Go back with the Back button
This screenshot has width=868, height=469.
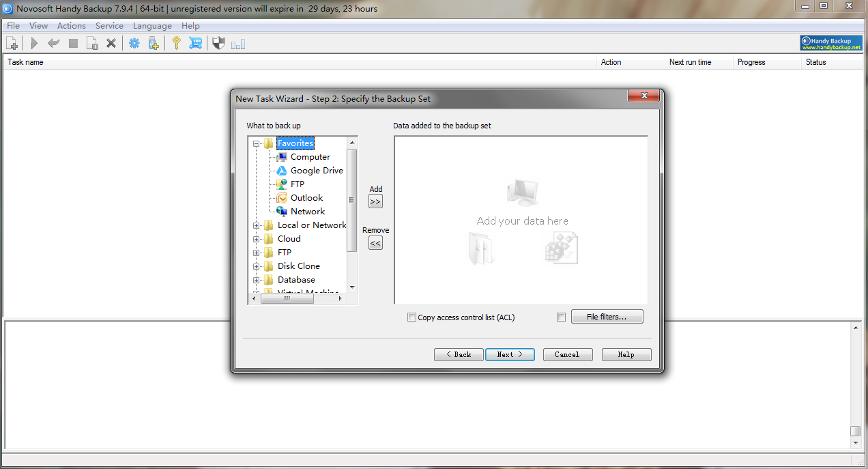[459, 355]
